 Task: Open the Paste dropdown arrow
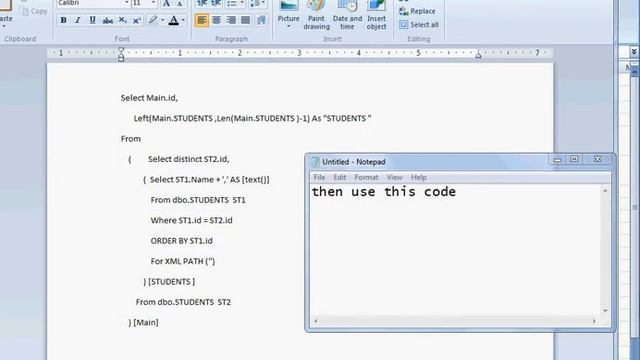coord(4,27)
